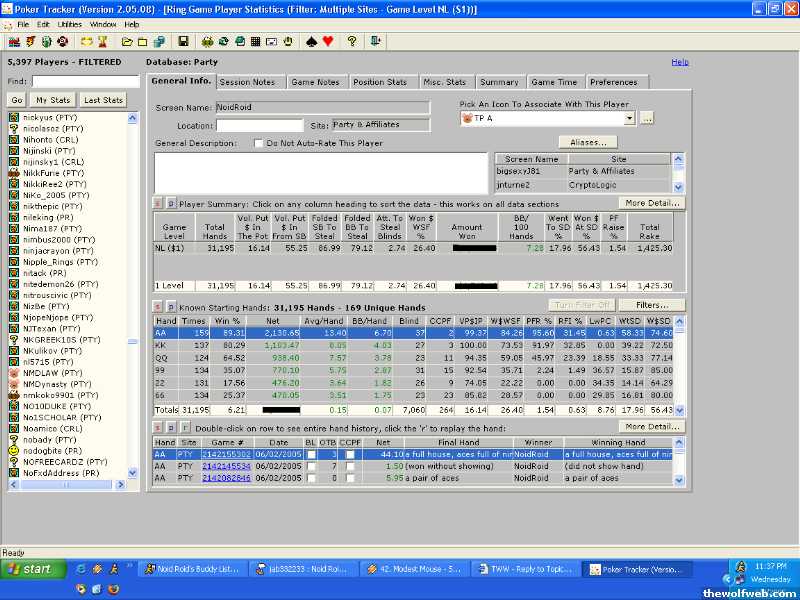Open help via question mark icon
The width and height of the screenshot is (800, 600).
coord(352,42)
